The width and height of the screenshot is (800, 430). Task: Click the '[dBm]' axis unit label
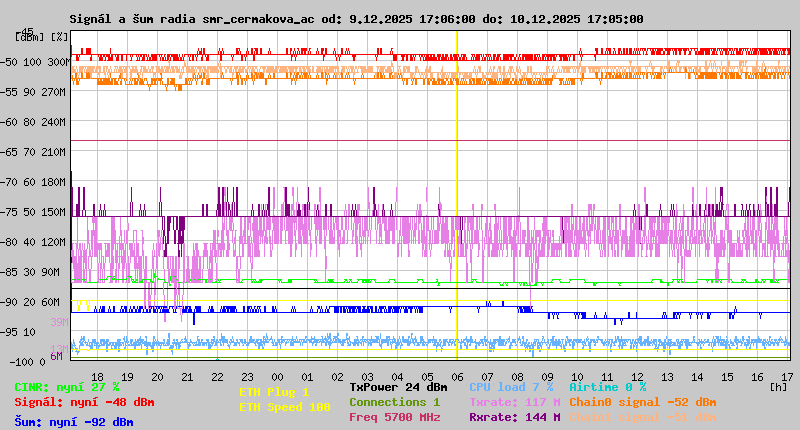[30, 37]
